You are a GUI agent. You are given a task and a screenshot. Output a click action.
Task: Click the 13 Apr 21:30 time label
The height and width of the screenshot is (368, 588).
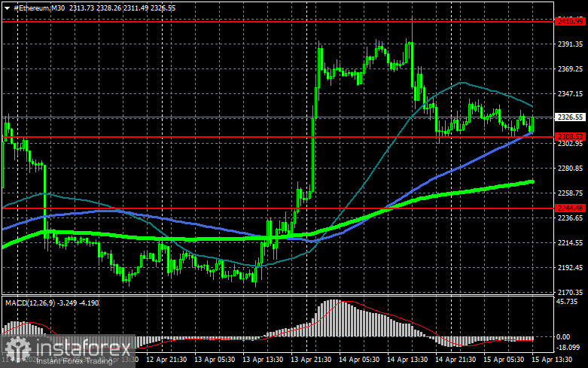point(311,360)
